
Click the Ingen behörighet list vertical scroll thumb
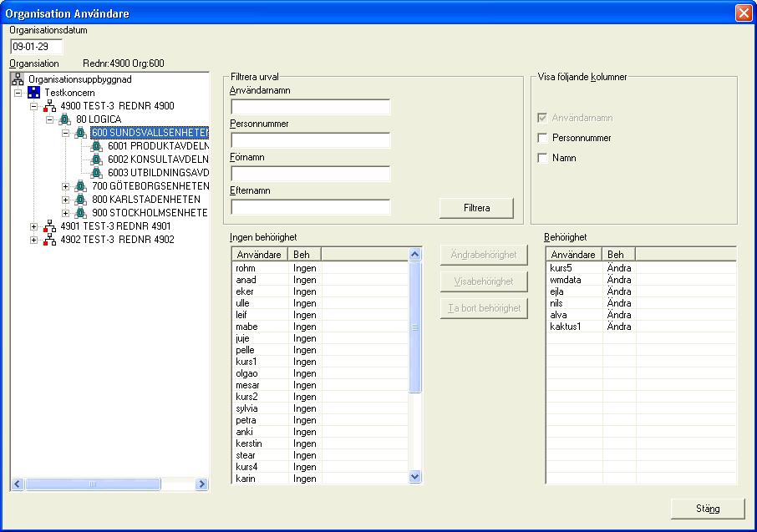pos(414,327)
